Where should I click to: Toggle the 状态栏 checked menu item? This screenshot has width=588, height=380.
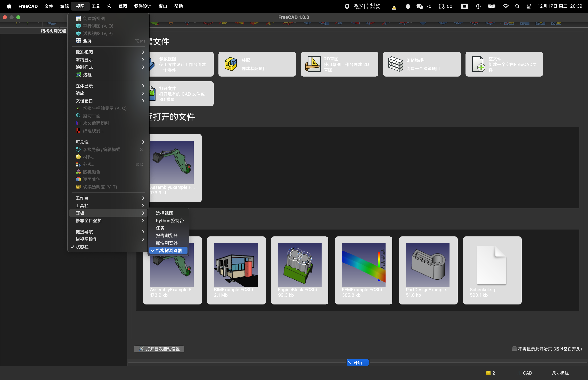pyautogui.click(x=108, y=247)
